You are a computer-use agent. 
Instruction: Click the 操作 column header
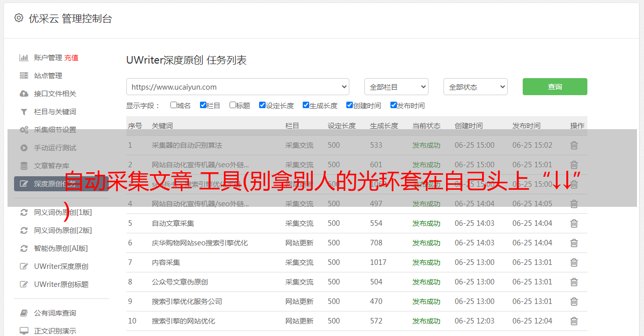577,126
